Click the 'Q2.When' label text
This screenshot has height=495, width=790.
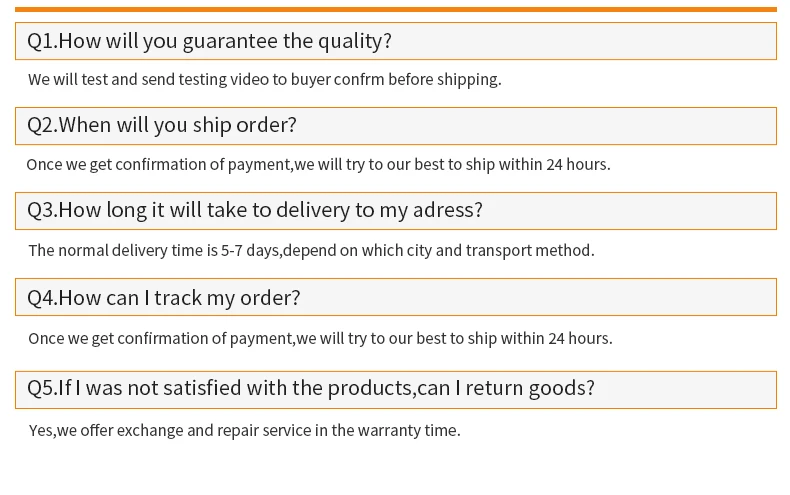point(69,125)
